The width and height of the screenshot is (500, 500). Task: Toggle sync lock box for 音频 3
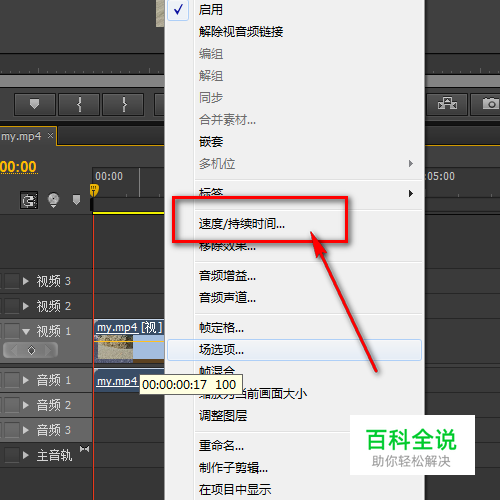tap(12, 430)
